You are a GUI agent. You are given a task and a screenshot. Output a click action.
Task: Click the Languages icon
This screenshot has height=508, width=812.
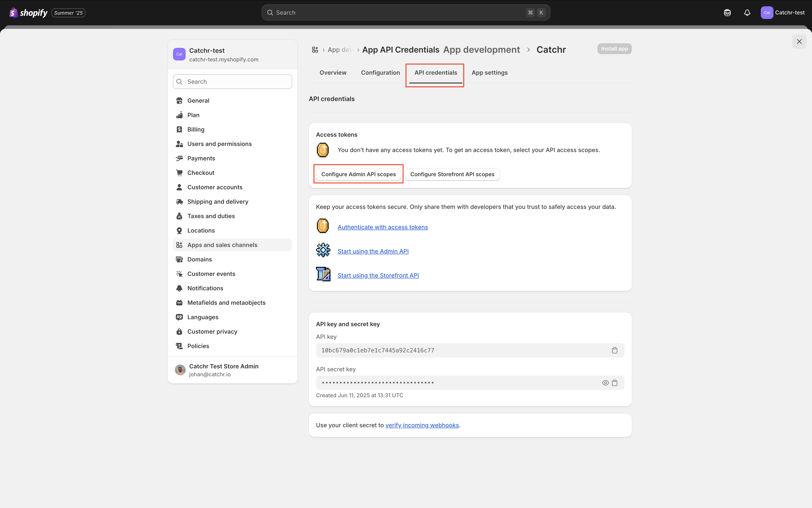[179, 317]
